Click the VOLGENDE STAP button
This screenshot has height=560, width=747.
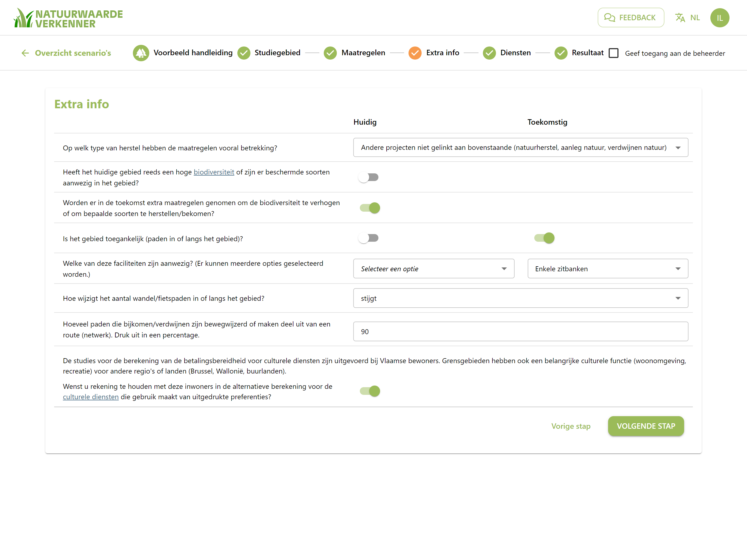646,426
